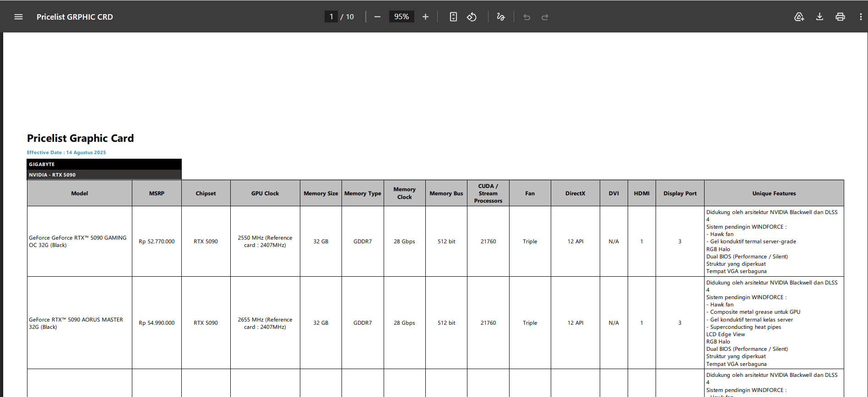Click the Display Port column header
Viewport: 868px width, 397px height.
point(680,193)
